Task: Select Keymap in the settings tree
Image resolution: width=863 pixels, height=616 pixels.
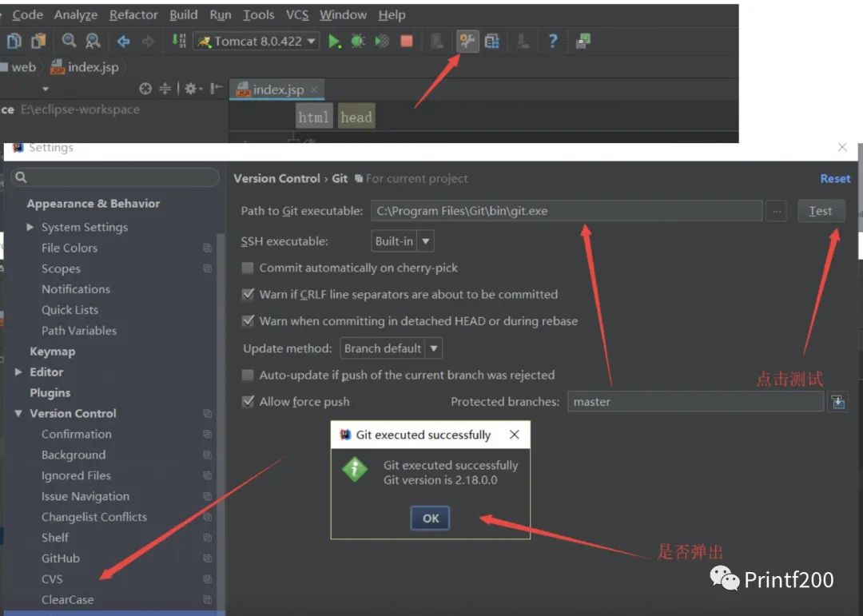Action: pyautogui.click(x=52, y=352)
